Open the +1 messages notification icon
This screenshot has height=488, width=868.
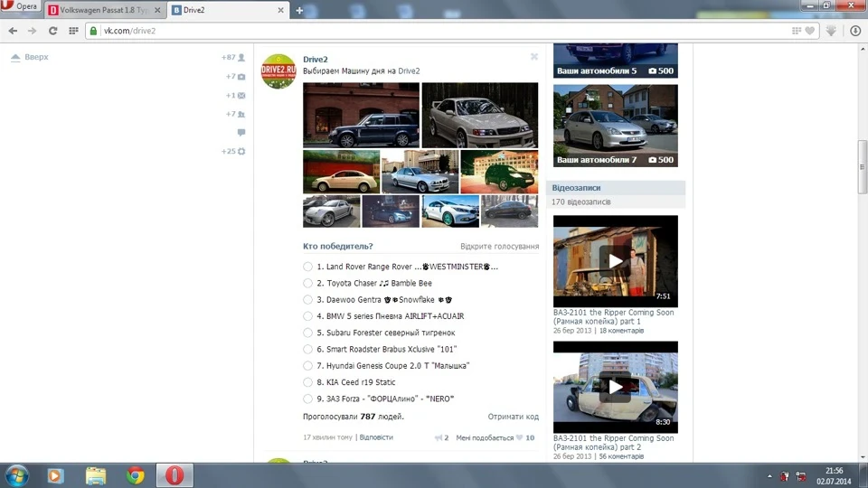(235, 95)
